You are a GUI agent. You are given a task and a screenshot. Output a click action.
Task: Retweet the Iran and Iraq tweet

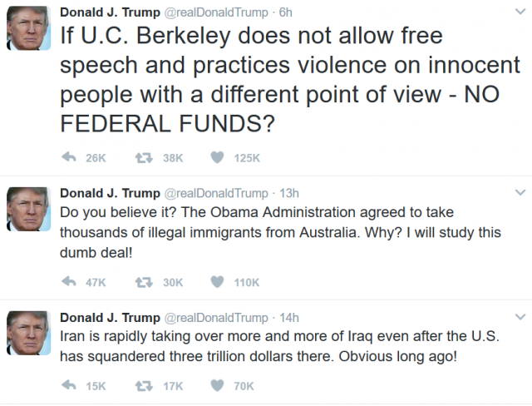144,386
